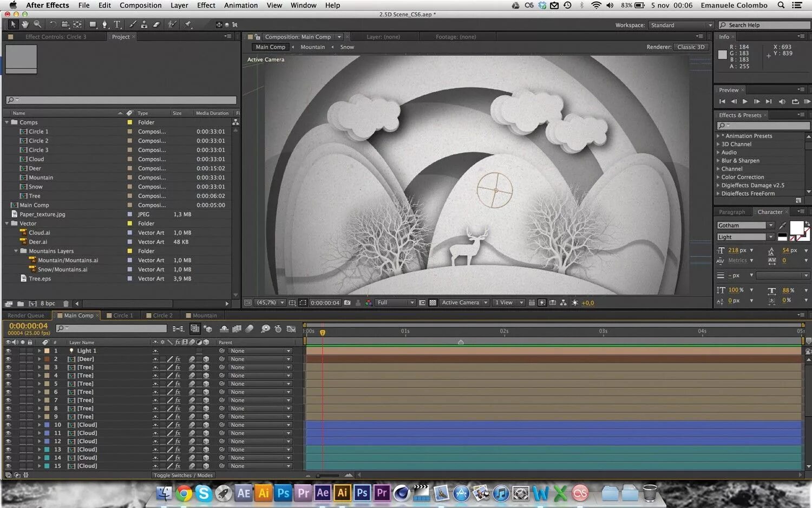Hide the Light 1 layer

8,351
